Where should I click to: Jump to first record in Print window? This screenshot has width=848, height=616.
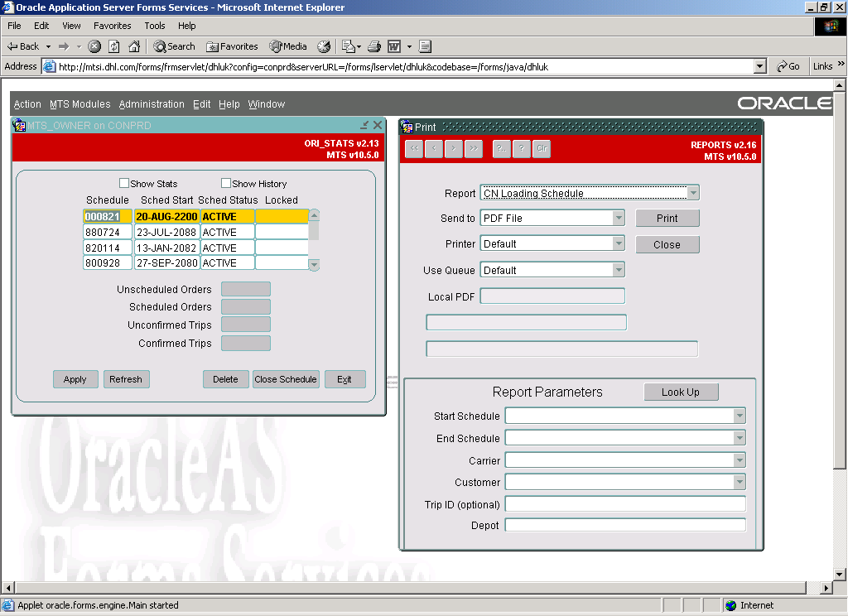tap(414, 148)
